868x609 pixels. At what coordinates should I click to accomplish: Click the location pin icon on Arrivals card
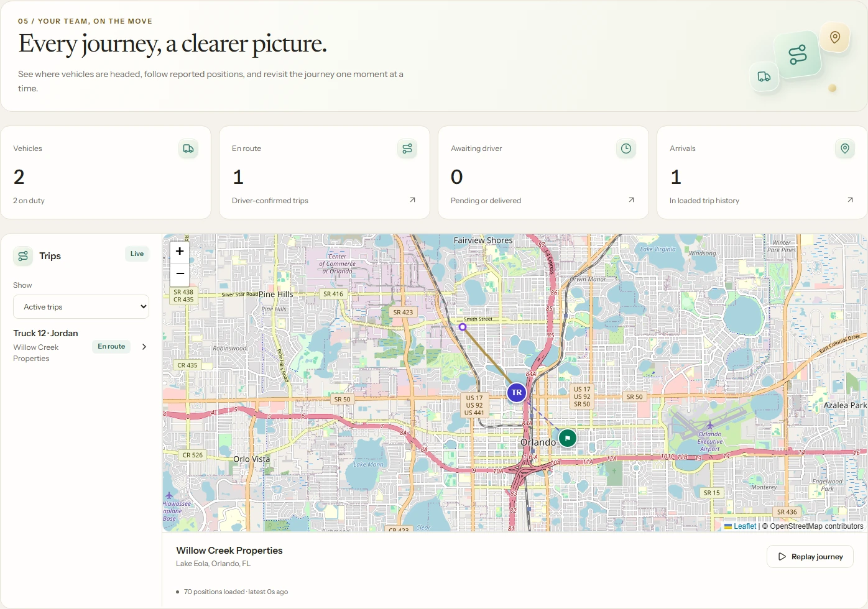point(845,149)
